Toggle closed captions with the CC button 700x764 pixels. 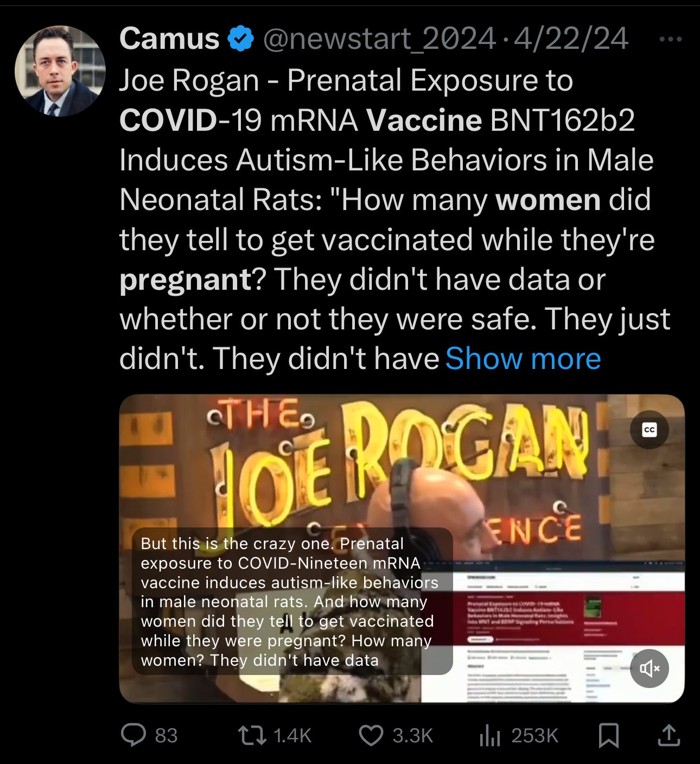[649, 430]
